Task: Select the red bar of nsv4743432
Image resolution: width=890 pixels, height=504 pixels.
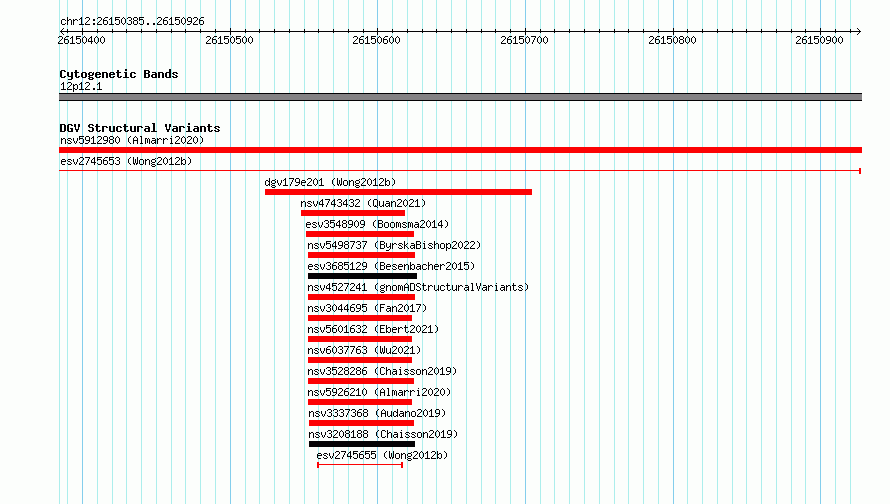Action: pyautogui.click(x=353, y=213)
